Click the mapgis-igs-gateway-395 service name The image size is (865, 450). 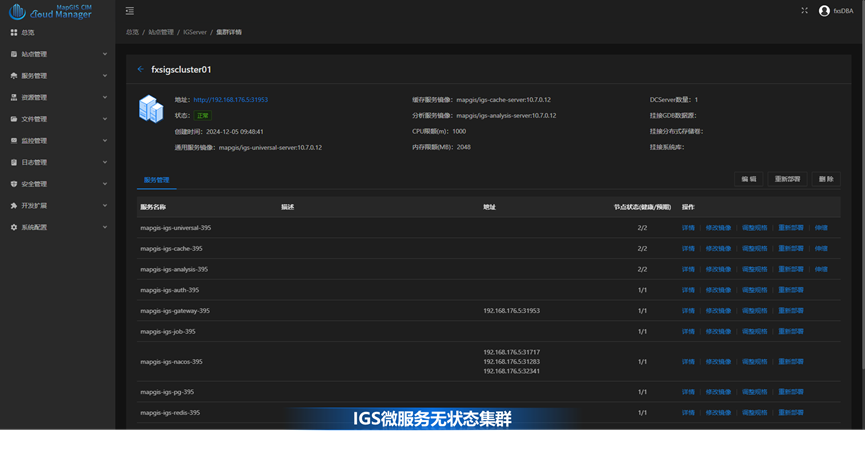175,311
